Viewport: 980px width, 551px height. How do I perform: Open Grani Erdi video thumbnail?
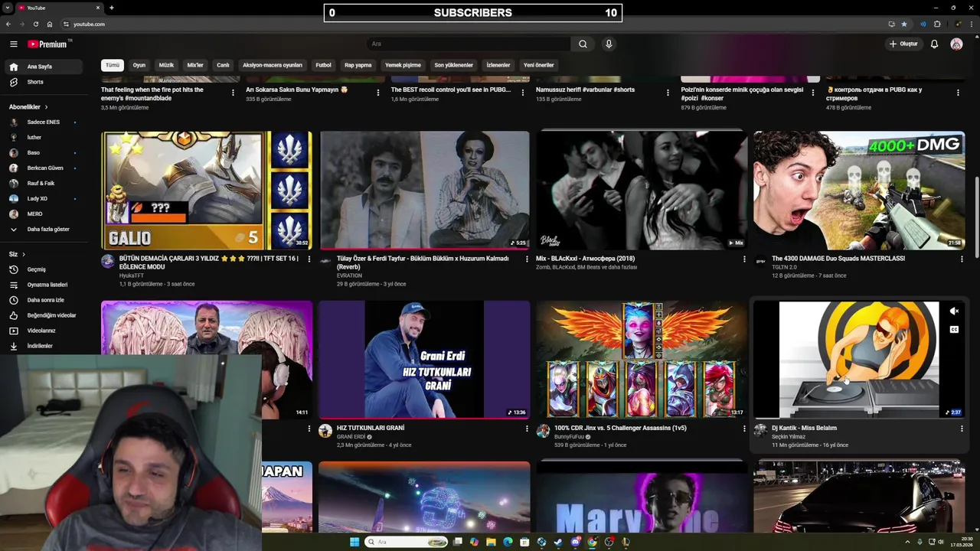[424, 360]
